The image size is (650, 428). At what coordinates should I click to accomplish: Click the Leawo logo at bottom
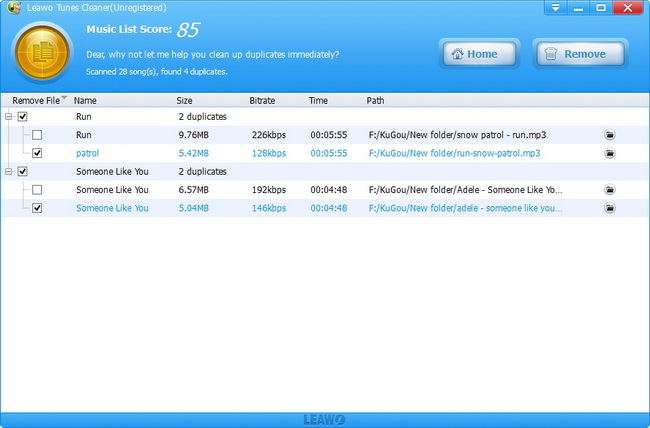(325, 420)
